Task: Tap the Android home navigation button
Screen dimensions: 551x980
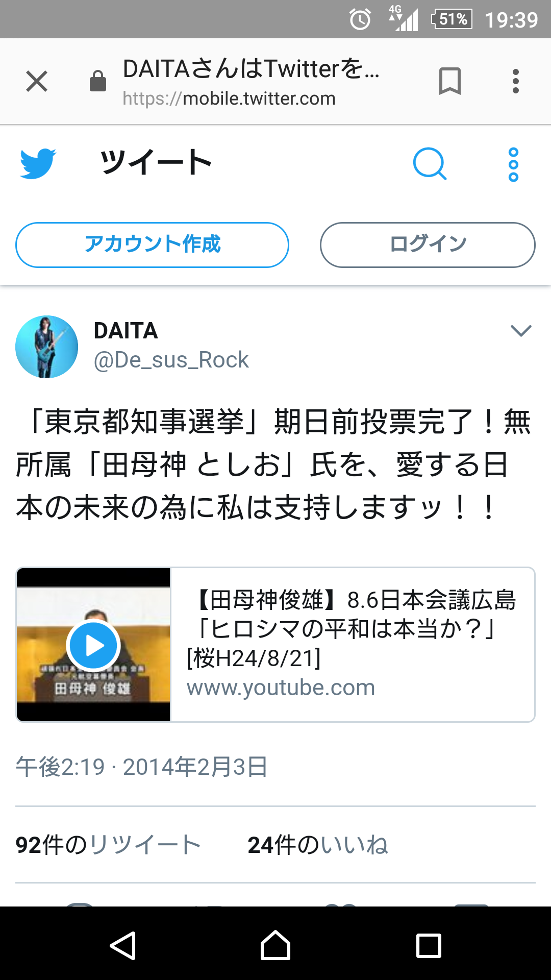Action: tap(275, 945)
